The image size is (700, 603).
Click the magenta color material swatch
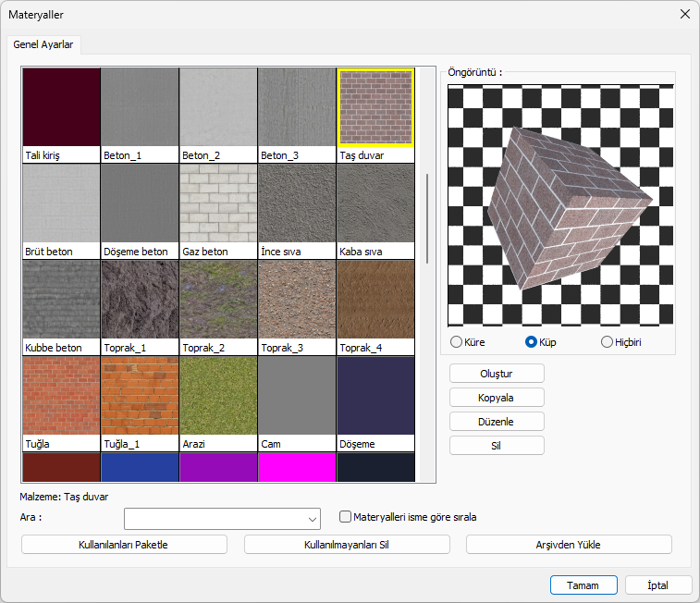tap(297, 467)
